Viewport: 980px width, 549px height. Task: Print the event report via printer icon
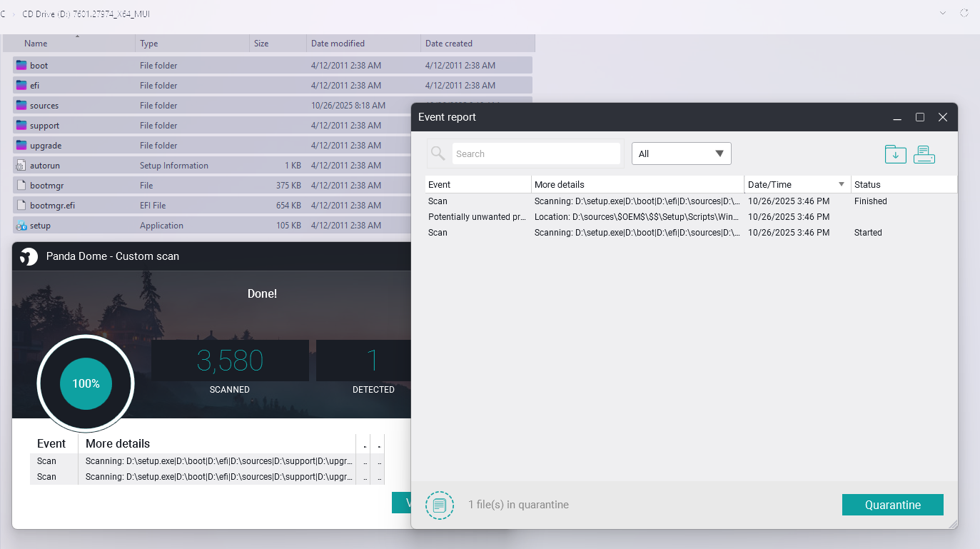924,153
